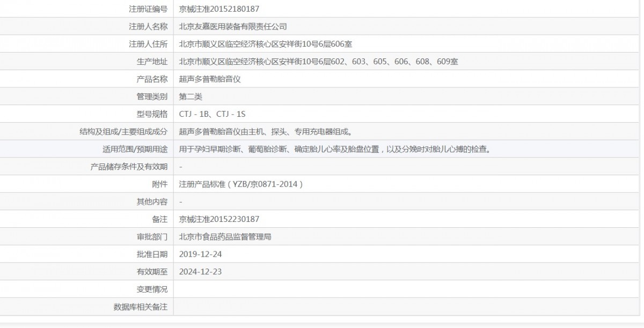
Task: Click the 产品储存条件及有效期 label
Action: [129, 167]
